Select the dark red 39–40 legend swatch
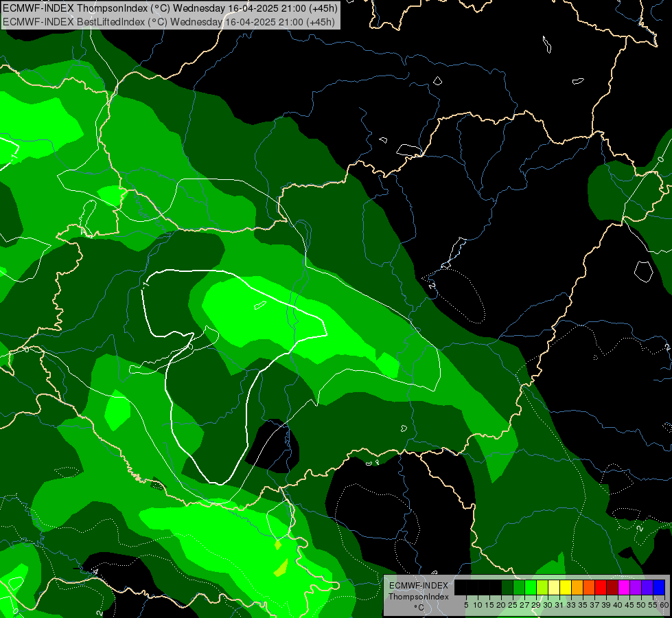Screen dimensions: 672x618 tap(612, 587)
